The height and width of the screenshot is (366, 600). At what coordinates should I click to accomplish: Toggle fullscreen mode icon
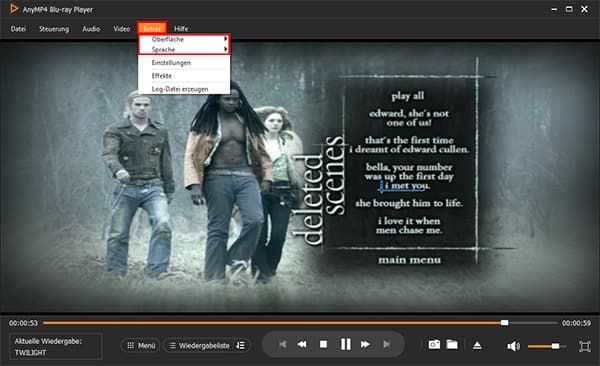pos(585,346)
